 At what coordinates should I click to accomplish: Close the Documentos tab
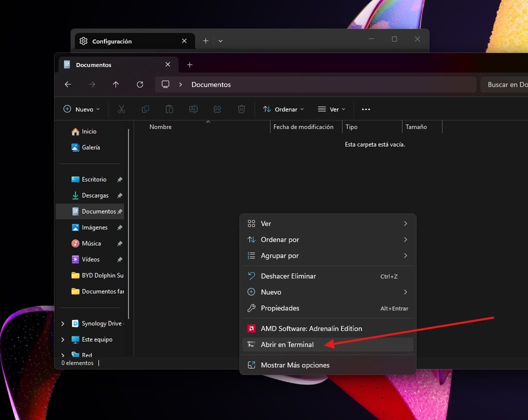coord(167,64)
